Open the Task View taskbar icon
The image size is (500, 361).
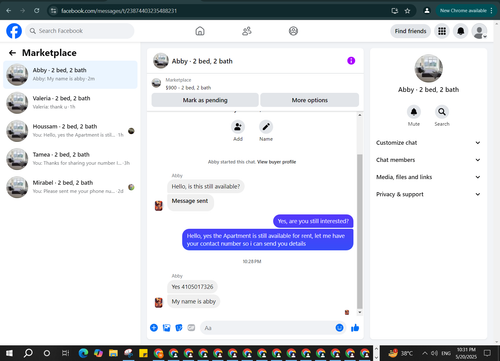65,353
